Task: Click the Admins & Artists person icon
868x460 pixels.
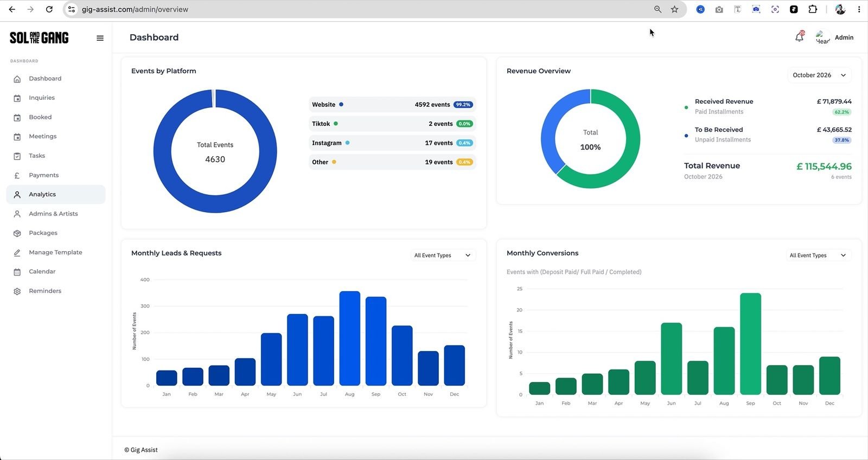Action: click(17, 214)
